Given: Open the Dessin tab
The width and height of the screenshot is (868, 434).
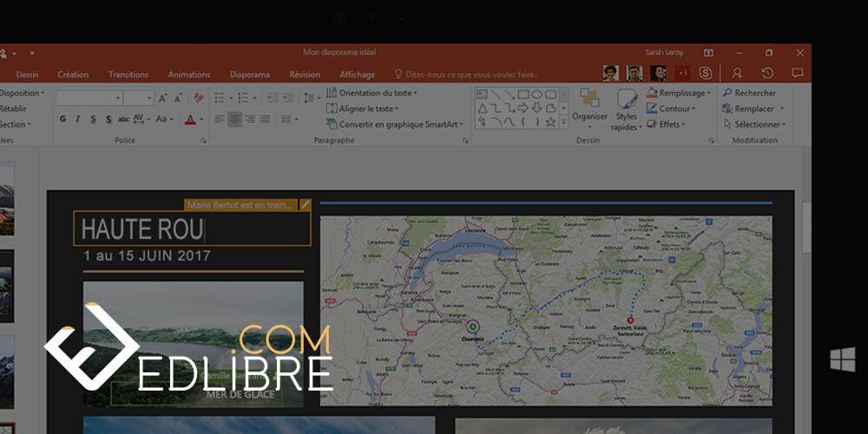Looking at the screenshot, I should [x=27, y=75].
